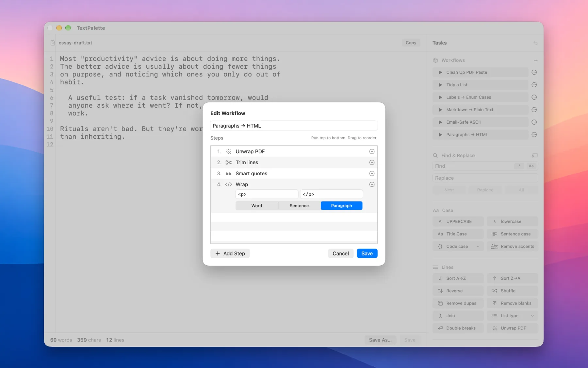Image resolution: width=588 pixels, height=368 pixels.
Task: Open options for Markdown → Plain Text workflow
Action: click(x=534, y=110)
